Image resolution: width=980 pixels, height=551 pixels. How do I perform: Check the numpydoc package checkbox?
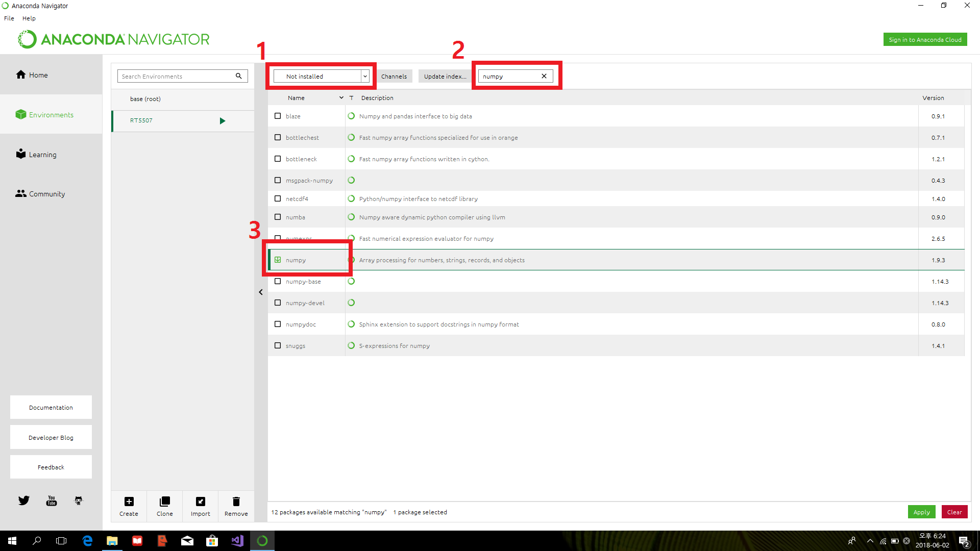(278, 324)
